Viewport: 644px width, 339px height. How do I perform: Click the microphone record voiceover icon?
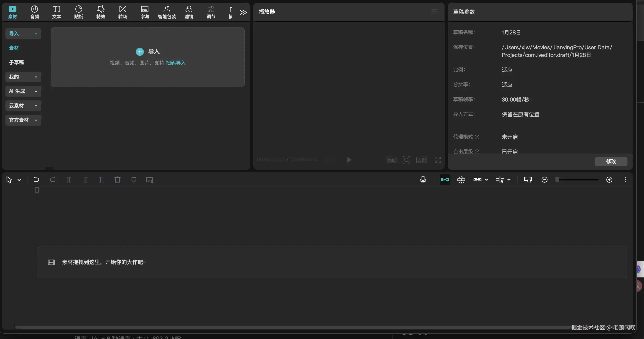(423, 180)
